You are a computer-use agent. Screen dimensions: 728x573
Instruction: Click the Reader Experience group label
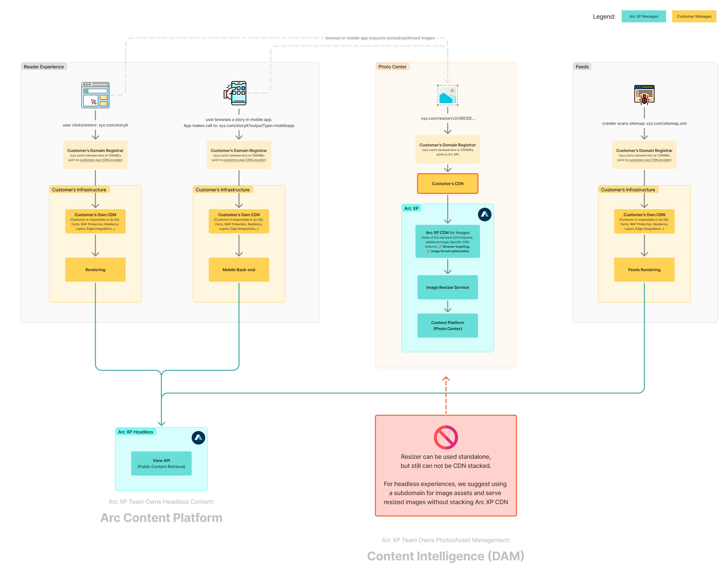coord(44,66)
